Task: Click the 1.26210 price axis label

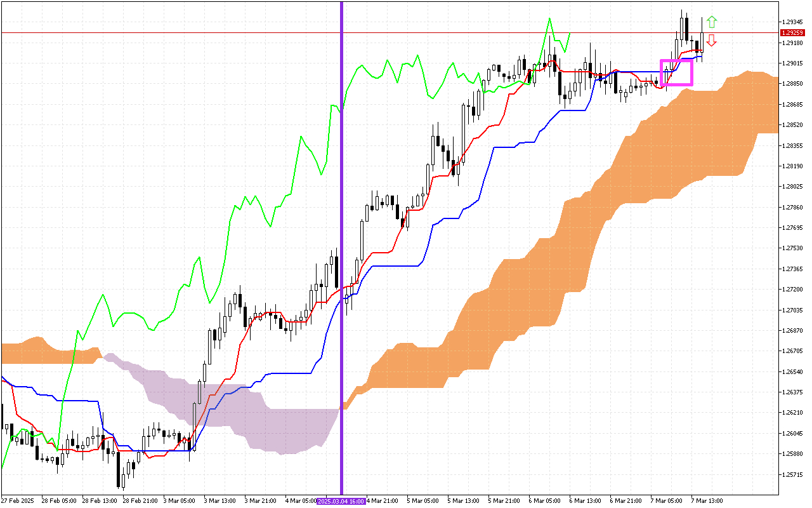Action: (794, 413)
